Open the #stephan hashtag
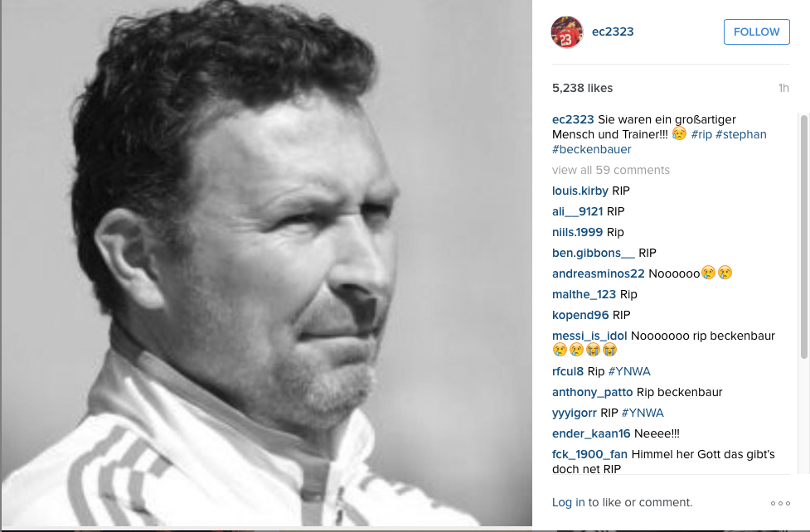This screenshot has height=532, width=810. coord(741,134)
